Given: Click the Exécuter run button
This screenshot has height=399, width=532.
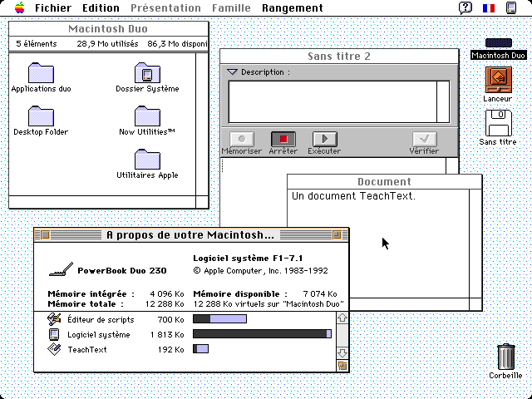Looking at the screenshot, I should pos(325,139).
